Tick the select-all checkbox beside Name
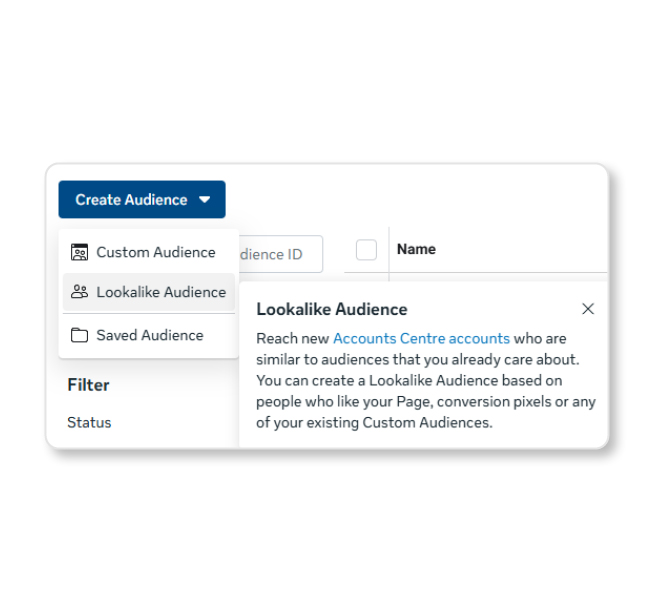The width and height of the screenshot is (654, 612). (366, 250)
